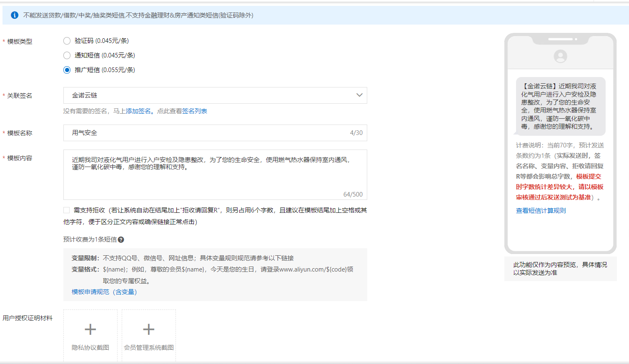The width and height of the screenshot is (629, 364).
Task: Click the 会员管理系统截图 upload label
Action: click(x=149, y=348)
